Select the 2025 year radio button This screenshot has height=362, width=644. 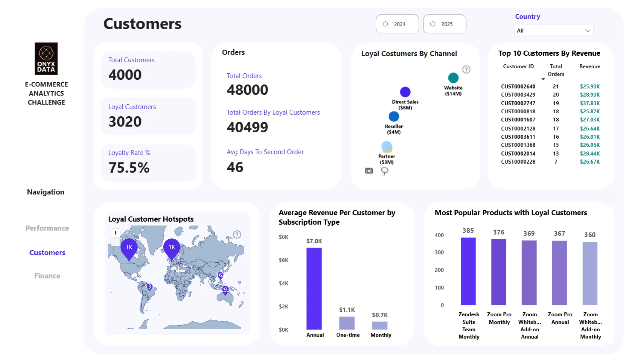[433, 24]
